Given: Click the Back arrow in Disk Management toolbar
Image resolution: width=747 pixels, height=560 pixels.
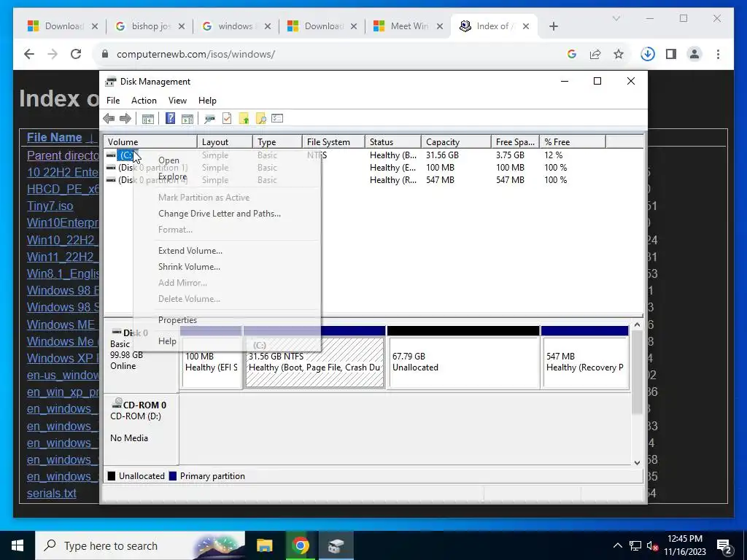Looking at the screenshot, I should click(x=109, y=119).
